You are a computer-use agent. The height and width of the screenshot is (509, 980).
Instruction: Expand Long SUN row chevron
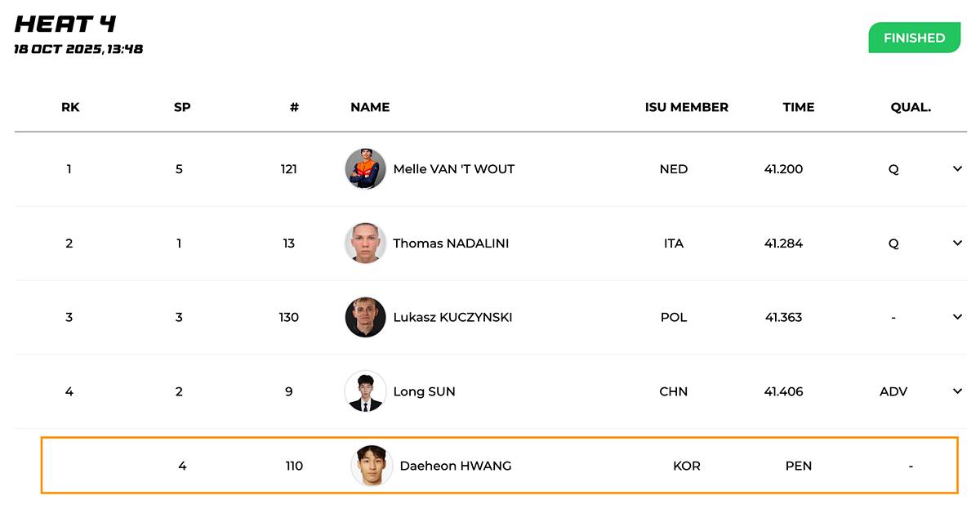pyautogui.click(x=957, y=391)
